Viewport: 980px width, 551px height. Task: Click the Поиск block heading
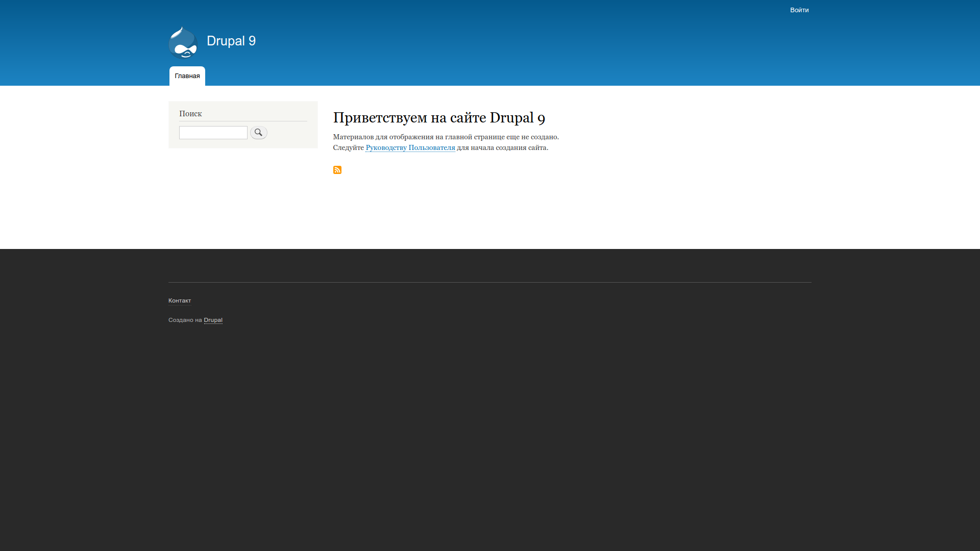coord(190,114)
